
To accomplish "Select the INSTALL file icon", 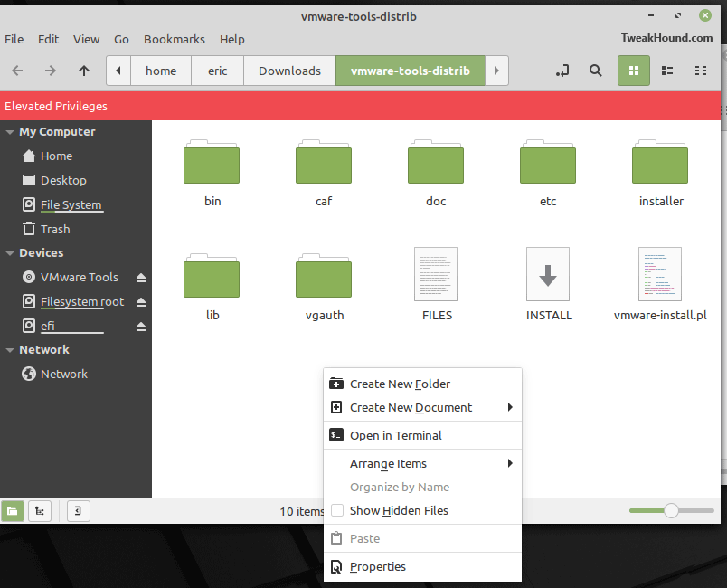I will point(548,274).
